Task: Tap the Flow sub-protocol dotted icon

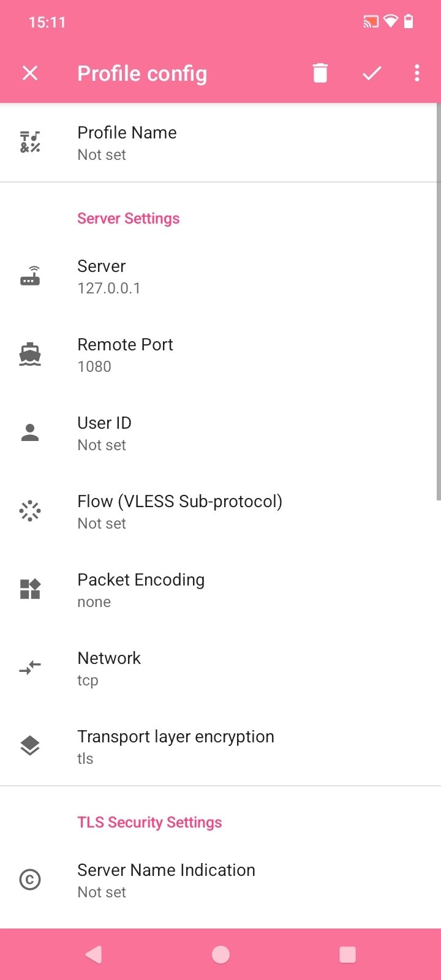Action: coord(30,511)
